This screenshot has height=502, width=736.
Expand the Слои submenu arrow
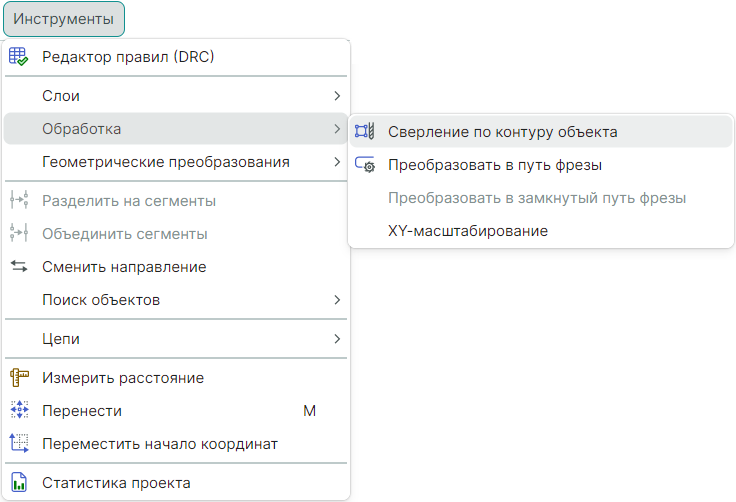337,96
